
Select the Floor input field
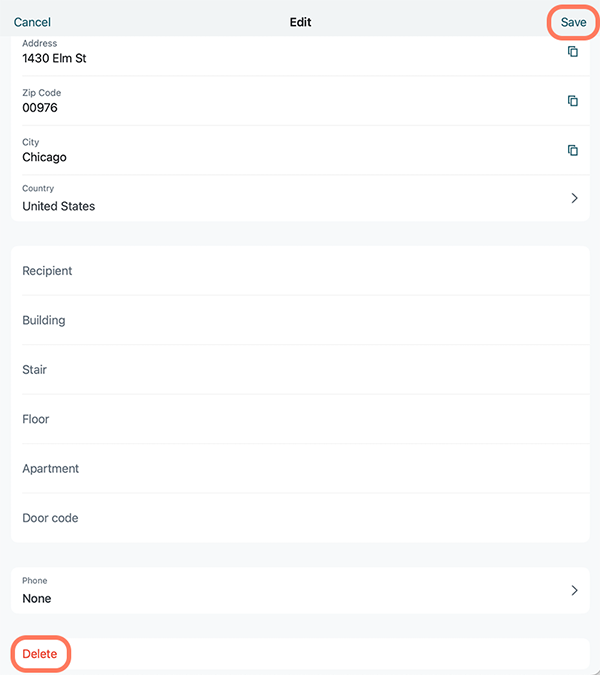point(300,419)
